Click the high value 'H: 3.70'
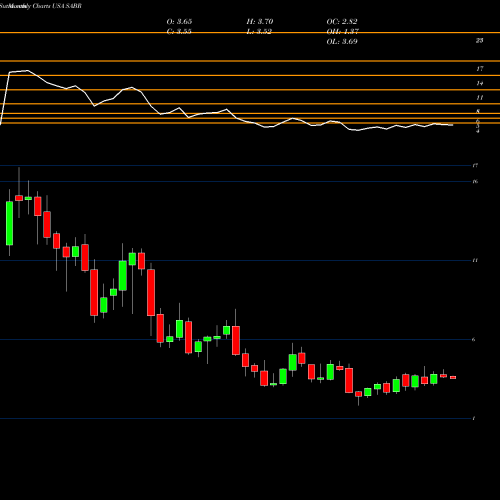The height and width of the screenshot is (500, 500). 260,22
